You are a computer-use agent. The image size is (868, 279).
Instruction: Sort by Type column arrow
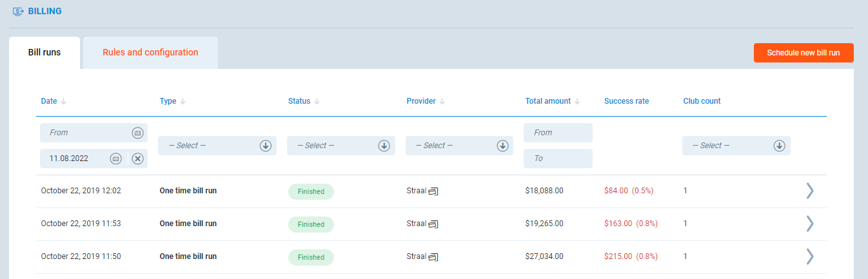pyautogui.click(x=183, y=101)
